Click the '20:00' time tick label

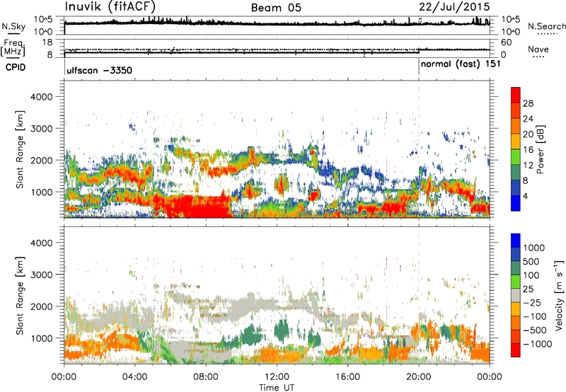pyautogui.click(x=418, y=377)
